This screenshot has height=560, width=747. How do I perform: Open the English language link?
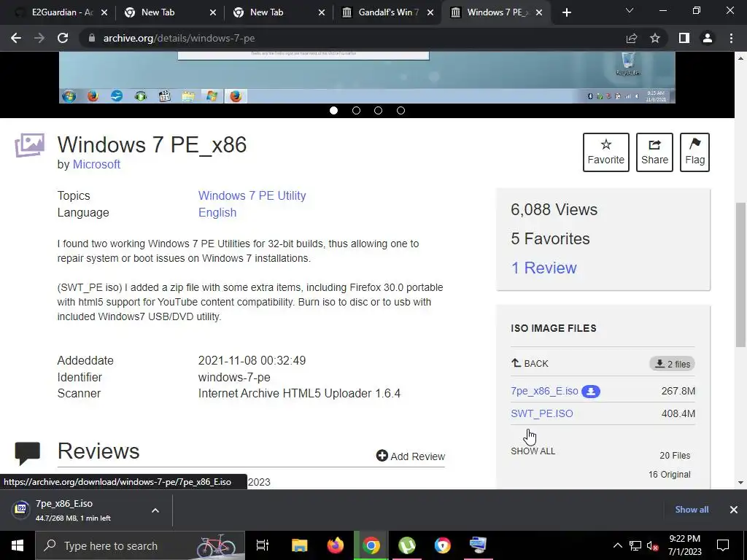click(217, 212)
